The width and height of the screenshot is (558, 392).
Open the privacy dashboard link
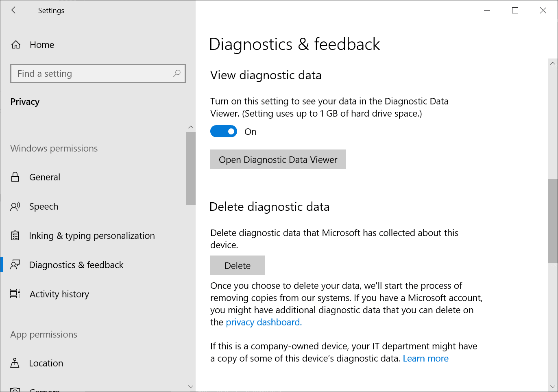pos(263,322)
